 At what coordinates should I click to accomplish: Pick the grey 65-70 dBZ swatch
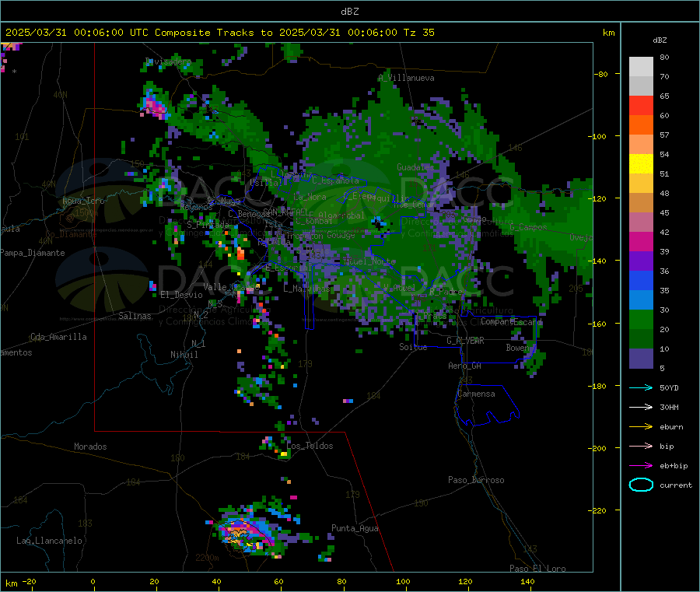click(x=641, y=86)
